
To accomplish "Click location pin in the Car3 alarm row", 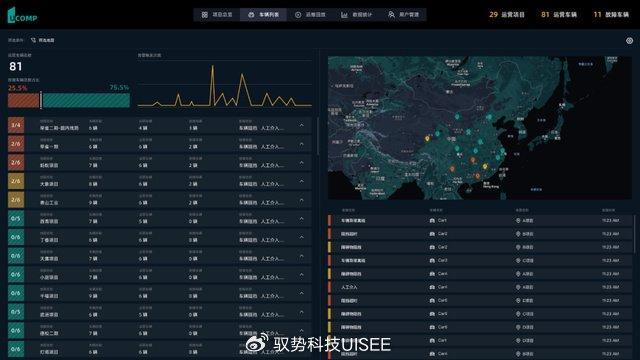I will tap(518, 260).
